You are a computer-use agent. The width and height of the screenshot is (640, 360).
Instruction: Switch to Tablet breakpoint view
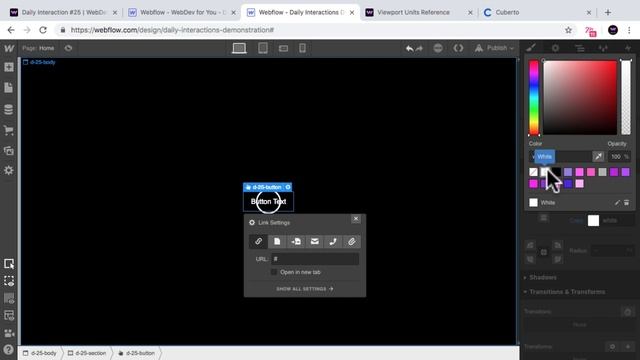(263, 48)
